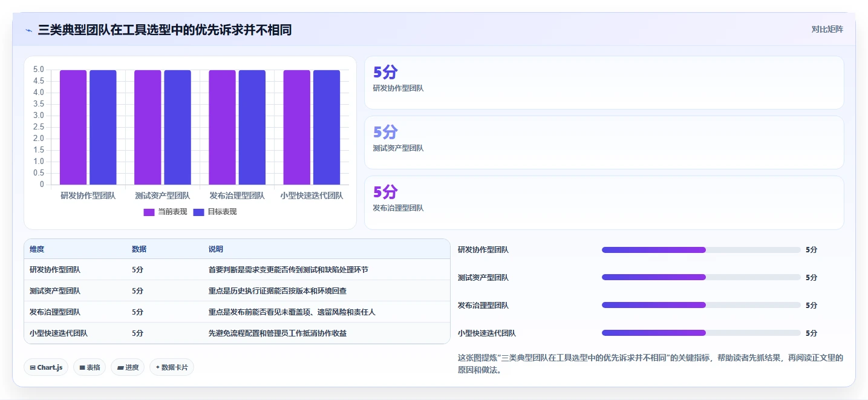The width and height of the screenshot is (868, 400).
Task: Click 研发协作型团队 blue 目标表现 bar
Action: tap(103, 127)
